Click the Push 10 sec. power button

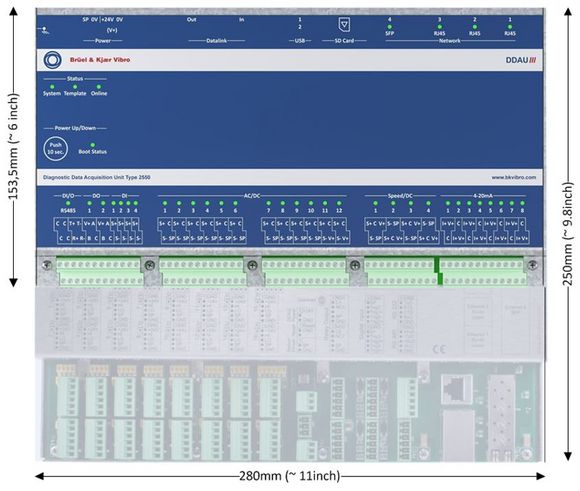pyautogui.click(x=55, y=149)
